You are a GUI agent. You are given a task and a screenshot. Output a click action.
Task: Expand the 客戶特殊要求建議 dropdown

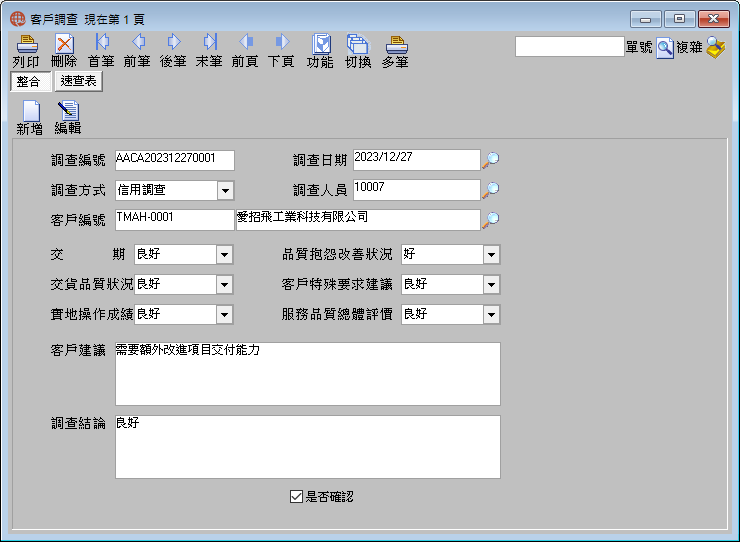(491, 285)
